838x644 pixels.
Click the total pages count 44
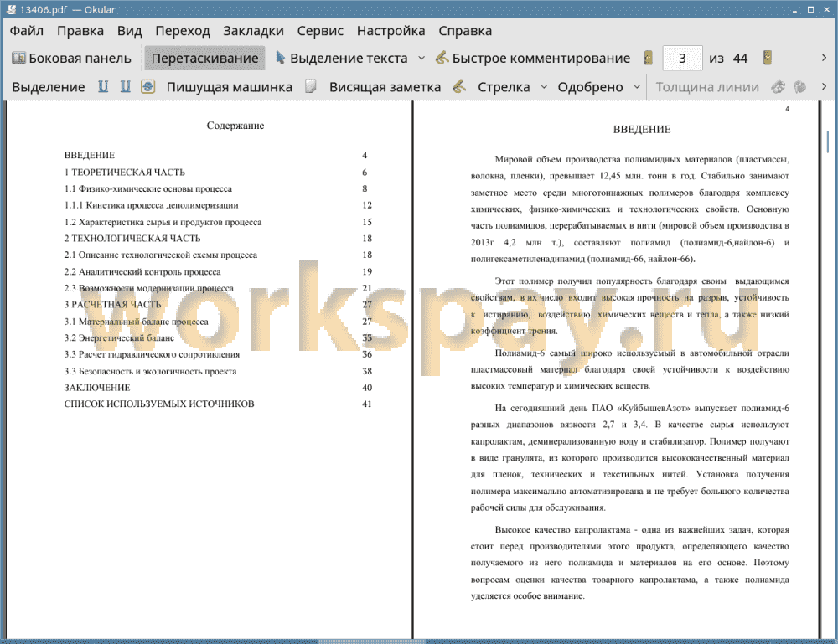pyautogui.click(x=740, y=59)
